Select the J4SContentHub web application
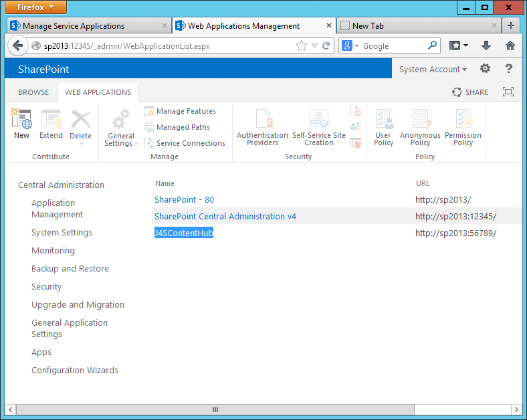This screenshot has height=420, width=527. 184,233
